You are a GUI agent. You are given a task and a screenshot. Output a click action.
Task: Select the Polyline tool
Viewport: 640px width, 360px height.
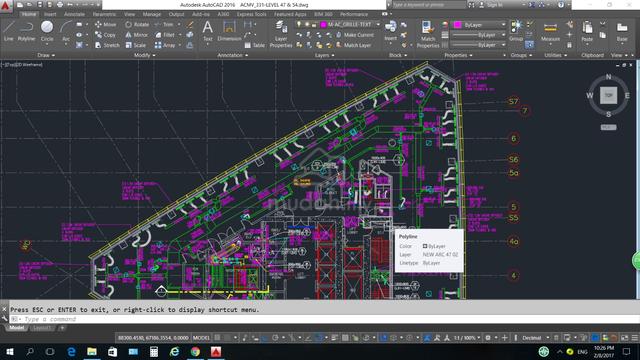tap(26, 31)
